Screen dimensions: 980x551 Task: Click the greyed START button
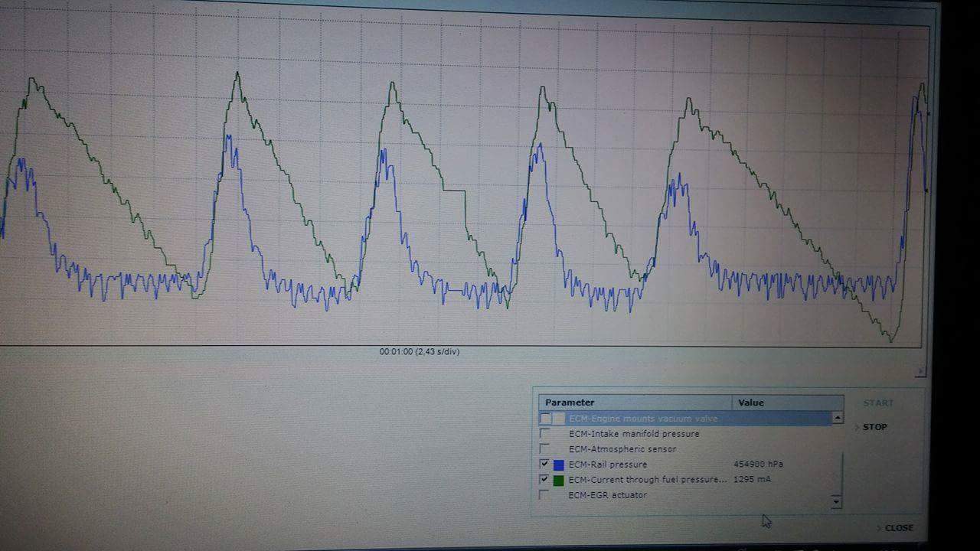click(877, 403)
